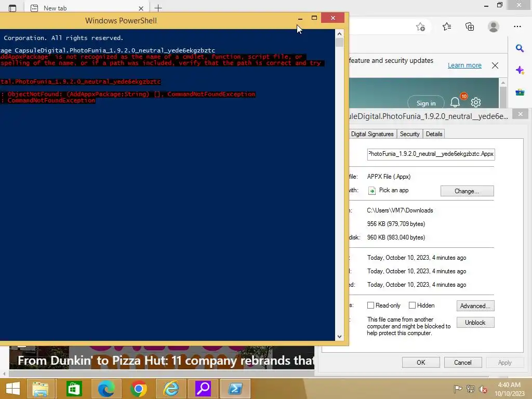This screenshot has height=399, width=532.
Task: Click the Edge page scrollbar up arrow
Action: coord(503,83)
